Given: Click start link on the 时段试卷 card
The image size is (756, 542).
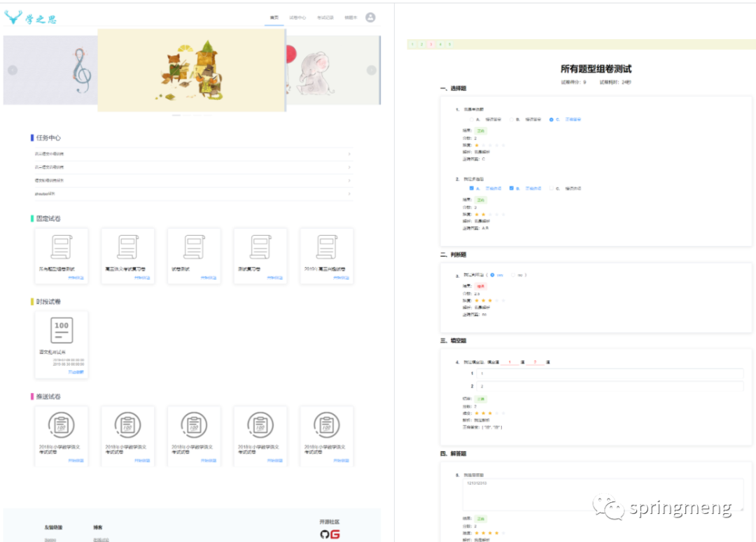Looking at the screenshot, I should point(76,372).
